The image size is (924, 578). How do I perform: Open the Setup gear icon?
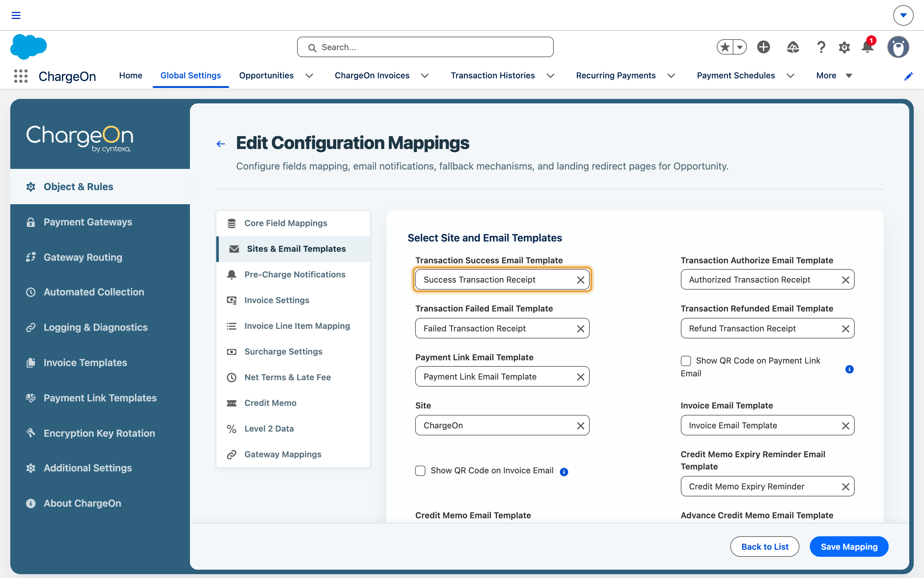click(844, 48)
